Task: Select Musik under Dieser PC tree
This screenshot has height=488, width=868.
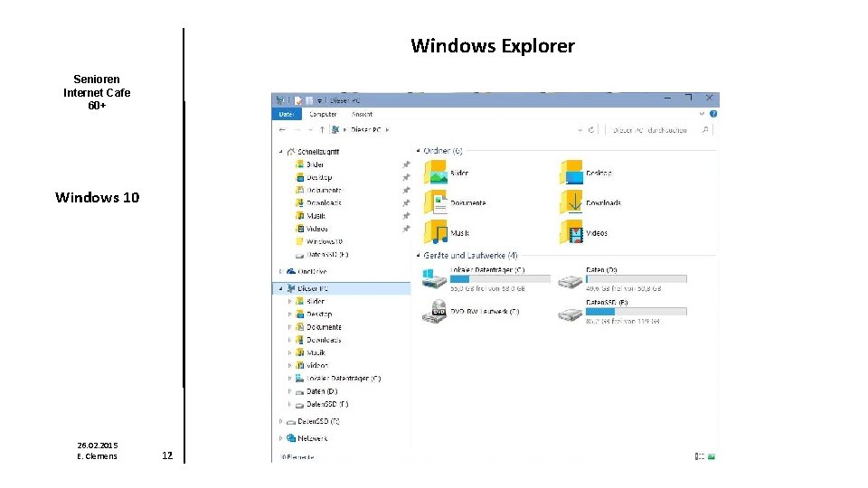Action: (316, 352)
